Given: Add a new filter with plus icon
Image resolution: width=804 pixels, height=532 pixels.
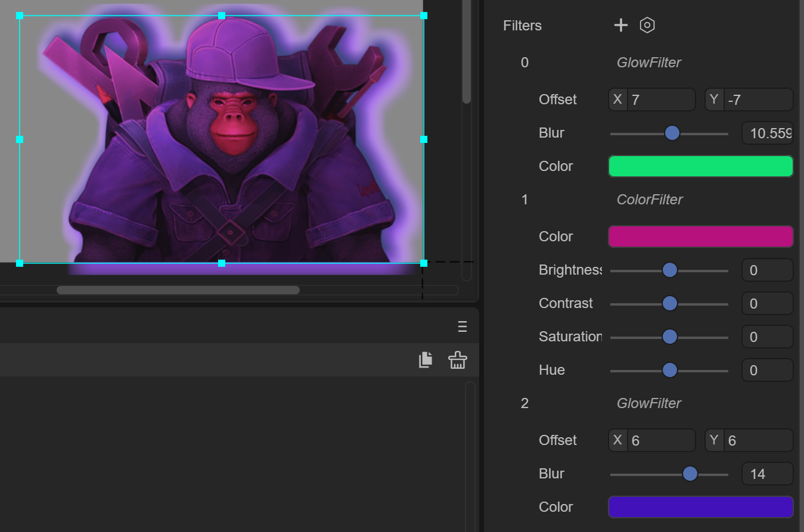Looking at the screenshot, I should pos(621,25).
